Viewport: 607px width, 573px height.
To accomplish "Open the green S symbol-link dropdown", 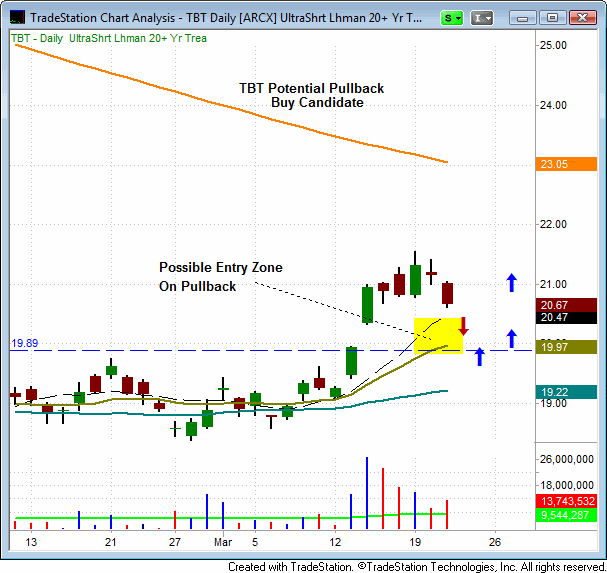I will point(452,18).
